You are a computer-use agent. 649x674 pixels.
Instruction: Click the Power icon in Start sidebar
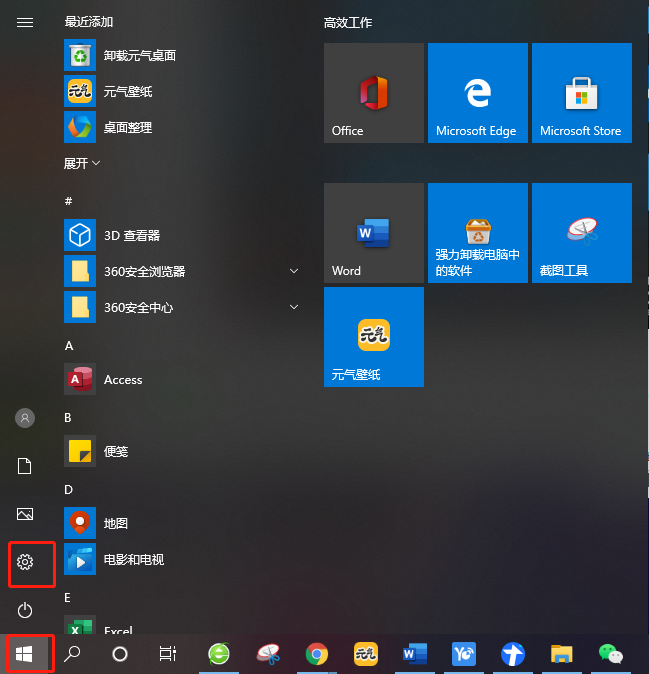pyautogui.click(x=26, y=610)
